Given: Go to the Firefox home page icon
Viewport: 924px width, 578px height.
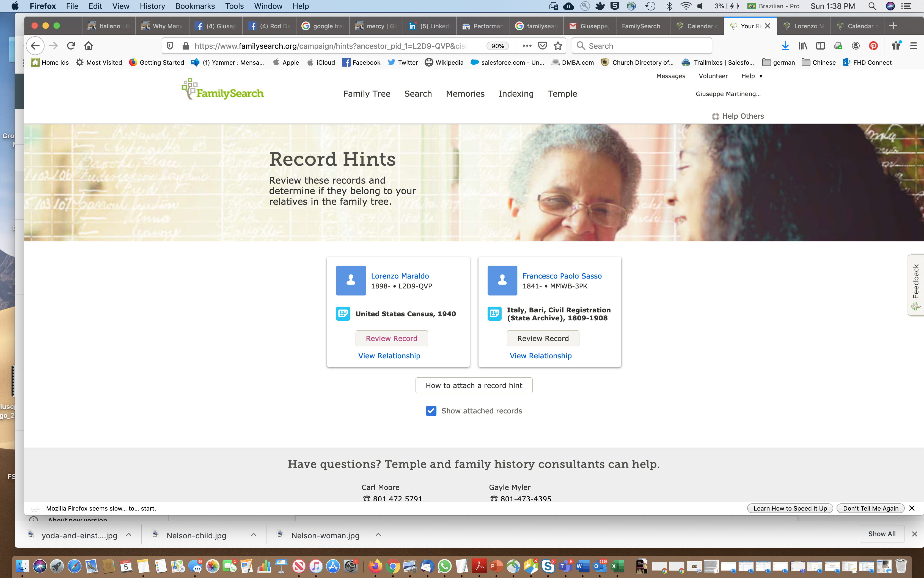Looking at the screenshot, I should [89, 46].
